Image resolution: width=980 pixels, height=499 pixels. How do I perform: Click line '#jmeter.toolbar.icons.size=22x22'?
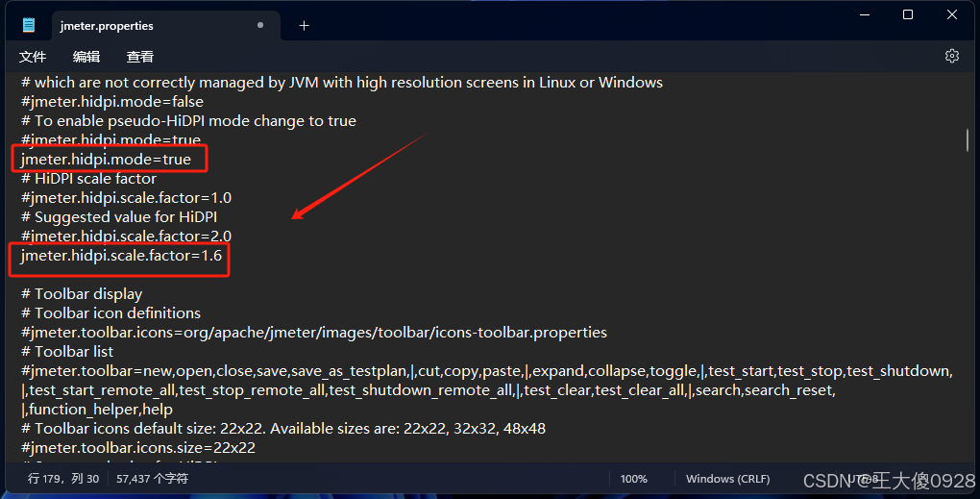pyautogui.click(x=138, y=448)
